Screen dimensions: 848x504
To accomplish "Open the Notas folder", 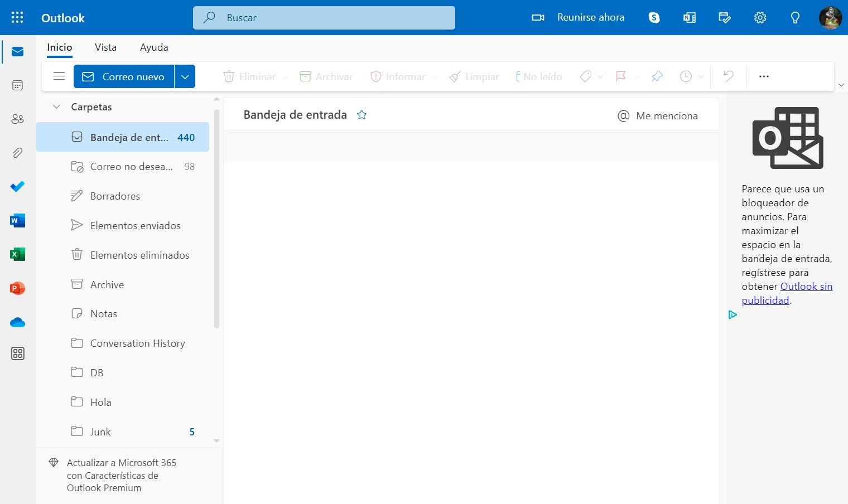I will tap(123, 314).
